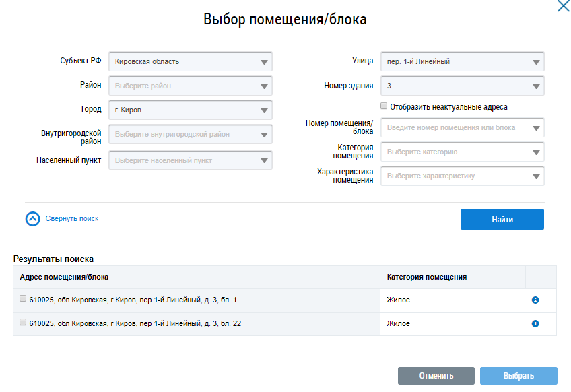Click address text ending 'бл. 22'

(x=135, y=323)
